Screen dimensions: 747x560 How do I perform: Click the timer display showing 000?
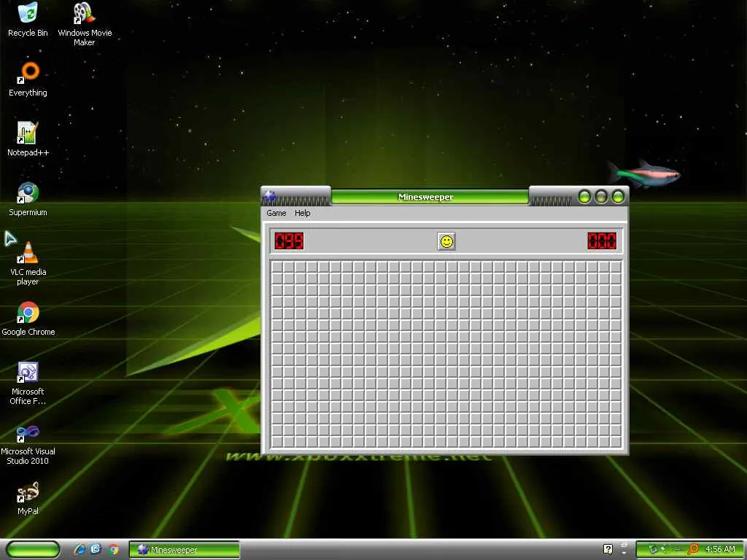[602, 241]
